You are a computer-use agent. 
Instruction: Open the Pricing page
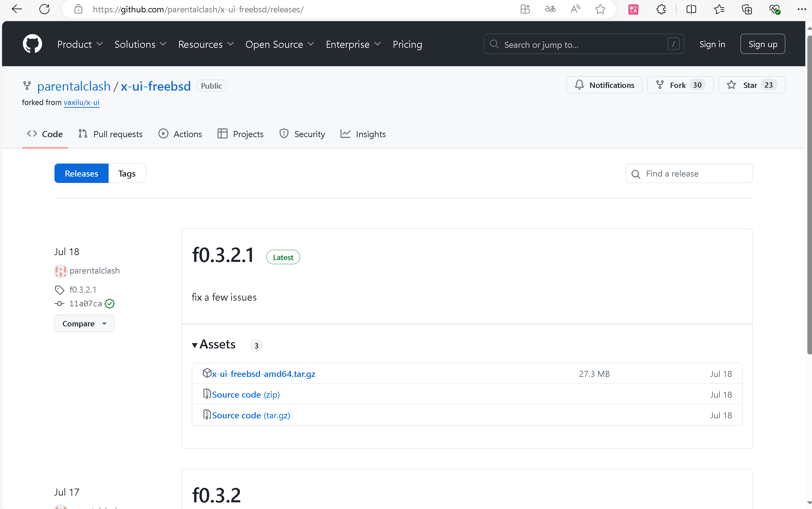[x=407, y=44]
